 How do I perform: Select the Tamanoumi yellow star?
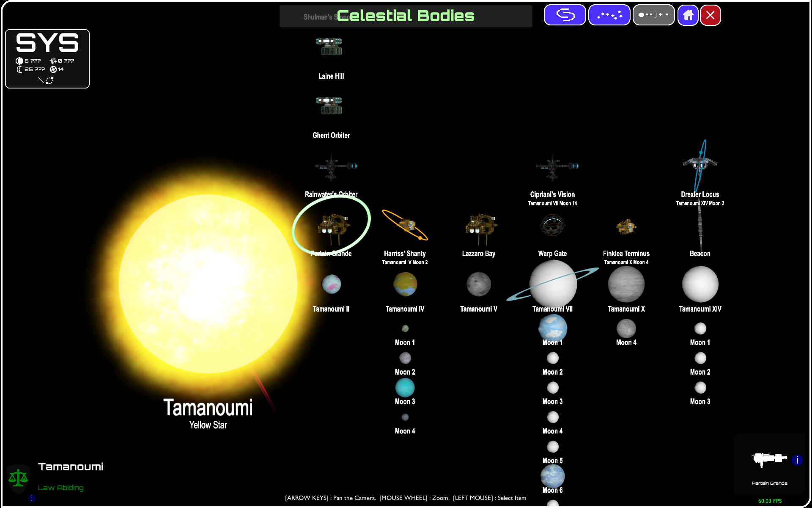208,284
